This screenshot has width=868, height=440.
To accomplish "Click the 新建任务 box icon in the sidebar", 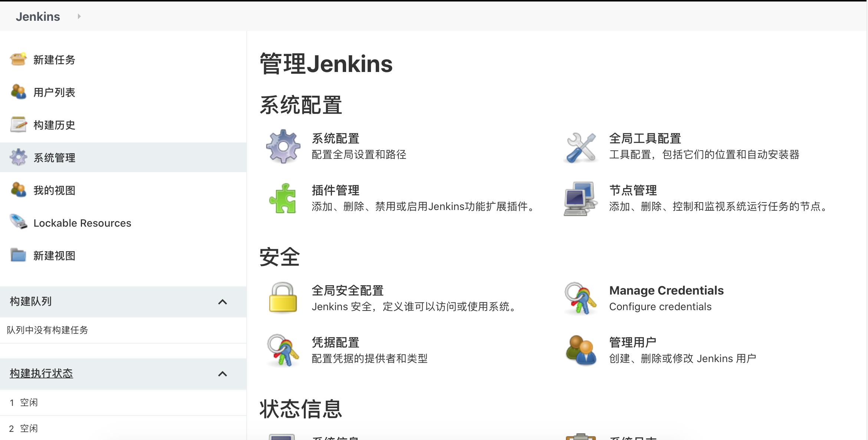I will click(x=18, y=59).
